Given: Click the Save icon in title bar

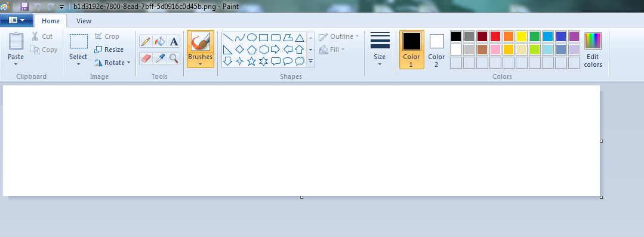Looking at the screenshot, I should [24, 6].
